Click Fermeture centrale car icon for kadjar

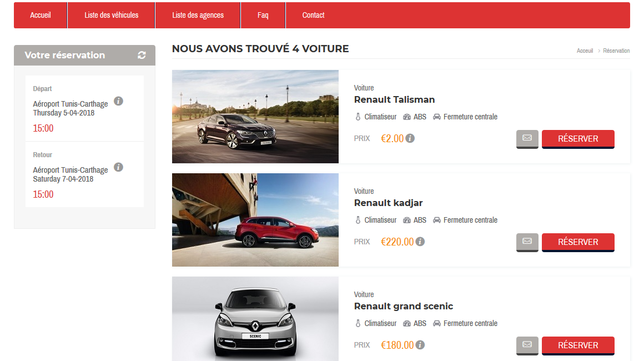click(x=436, y=220)
